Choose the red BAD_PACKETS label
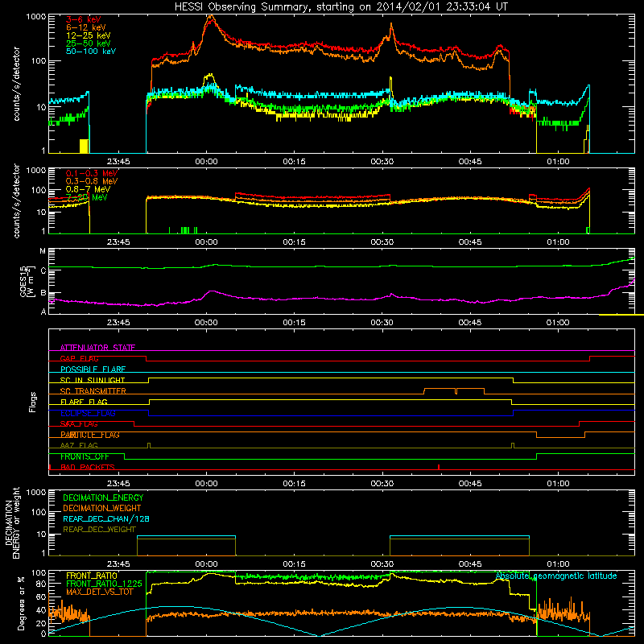The height and width of the screenshot is (644, 644). point(88,468)
